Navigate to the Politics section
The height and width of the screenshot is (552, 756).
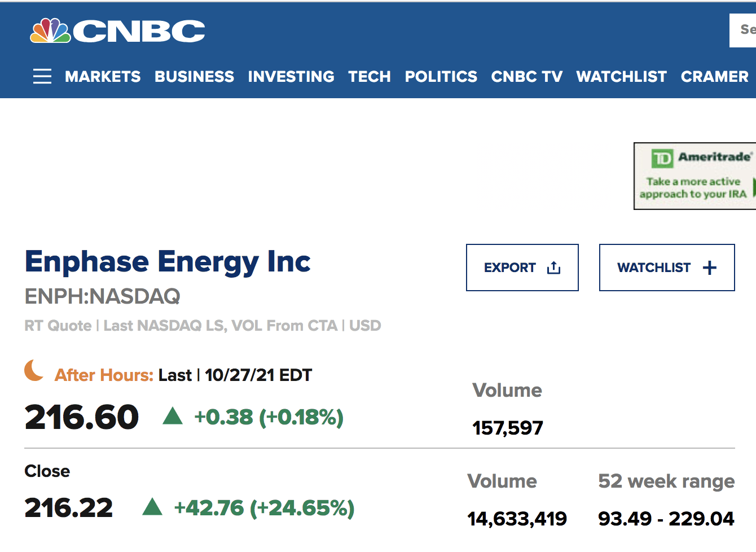pos(441,76)
